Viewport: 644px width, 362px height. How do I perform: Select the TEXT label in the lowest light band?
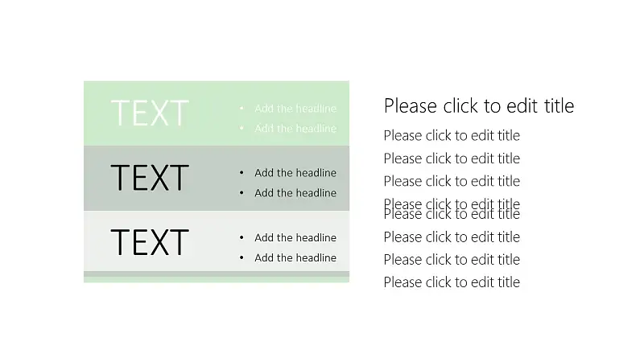(x=150, y=242)
